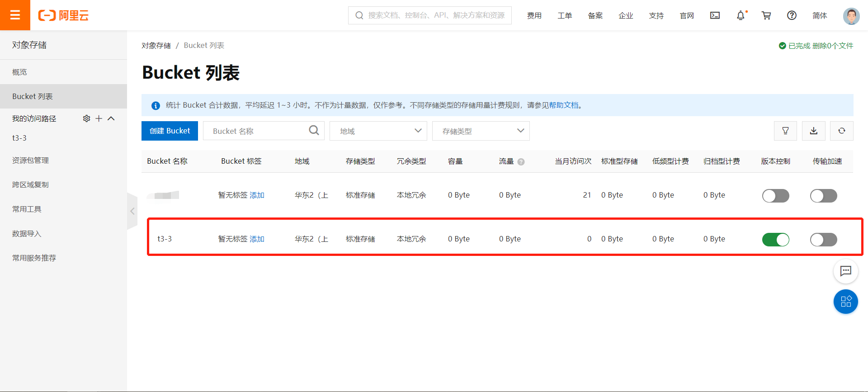The height and width of the screenshot is (392, 868).
Task: Open the shopping cart icon
Action: tap(766, 15)
